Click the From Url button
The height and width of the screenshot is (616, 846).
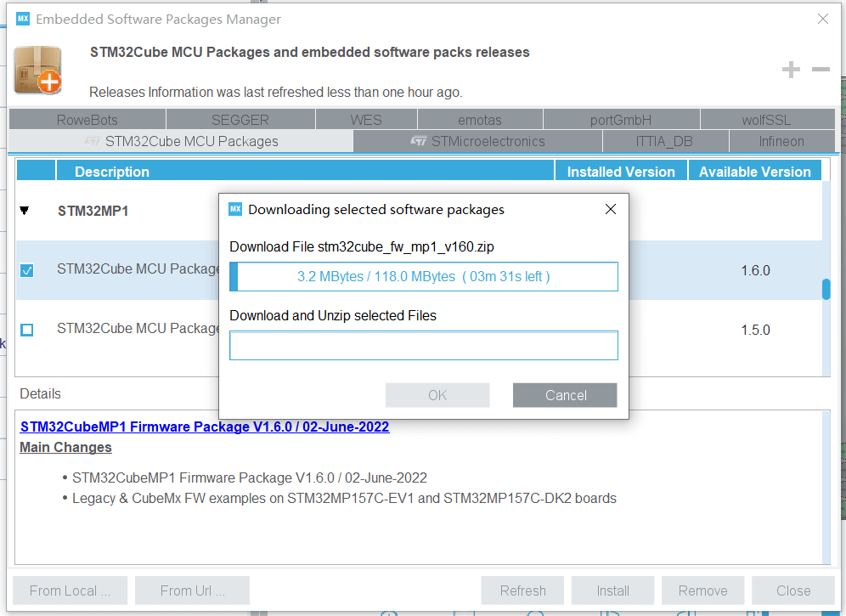point(192,591)
